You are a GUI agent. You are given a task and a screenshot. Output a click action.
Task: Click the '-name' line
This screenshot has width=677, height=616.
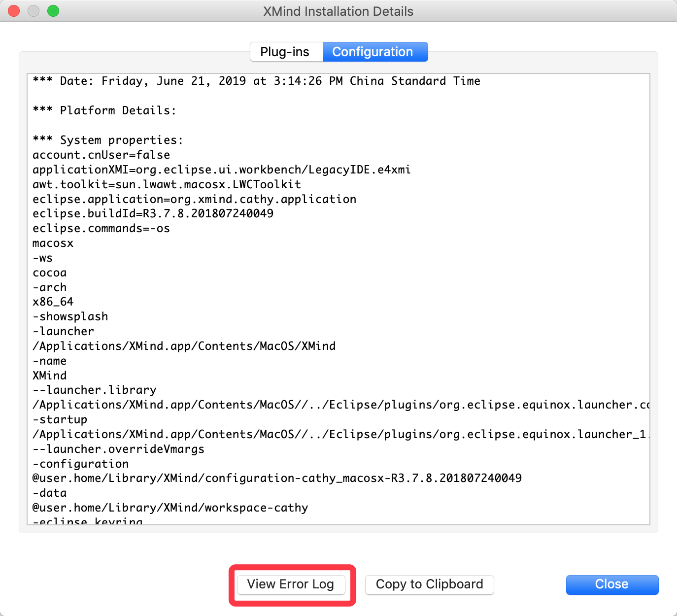pyautogui.click(x=50, y=361)
